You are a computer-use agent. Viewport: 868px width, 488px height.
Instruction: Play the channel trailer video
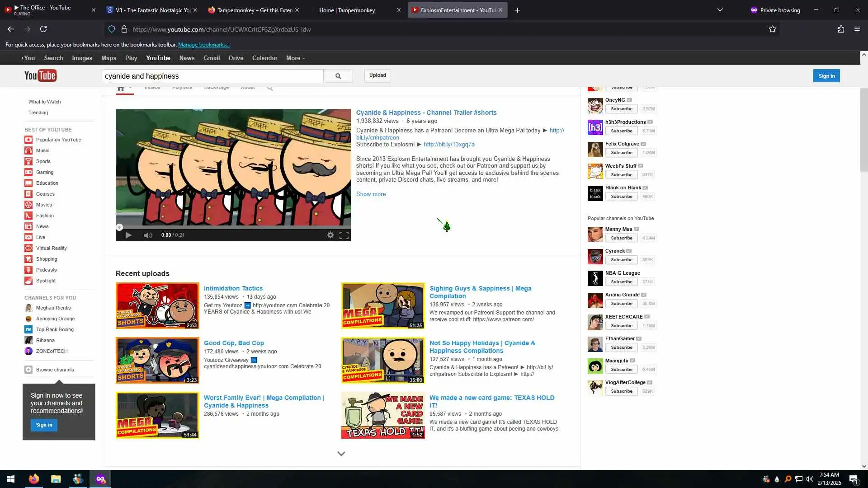pyautogui.click(x=128, y=235)
